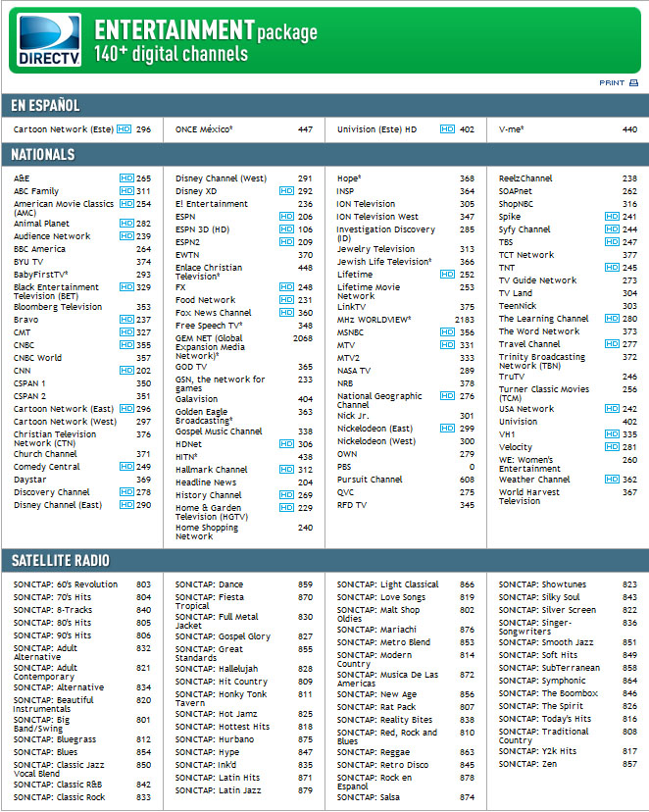Viewport: 649px width, 812px height.
Task: Click the HD icon next to HDNet
Action: (x=286, y=444)
